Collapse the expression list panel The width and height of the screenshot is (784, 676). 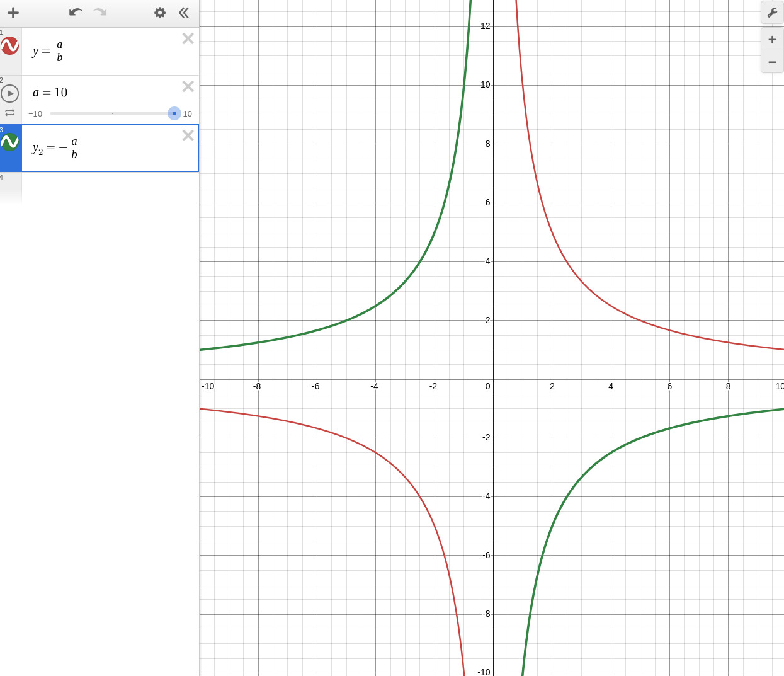(184, 13)
